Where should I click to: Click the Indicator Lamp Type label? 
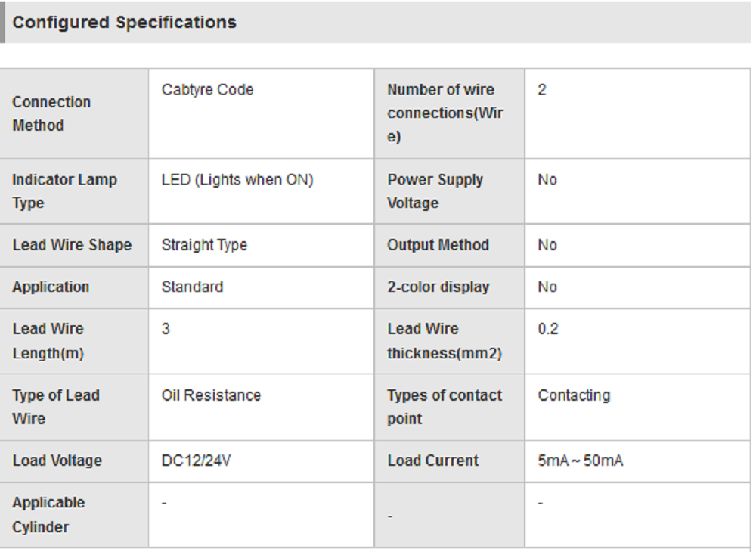coord(64,191)
